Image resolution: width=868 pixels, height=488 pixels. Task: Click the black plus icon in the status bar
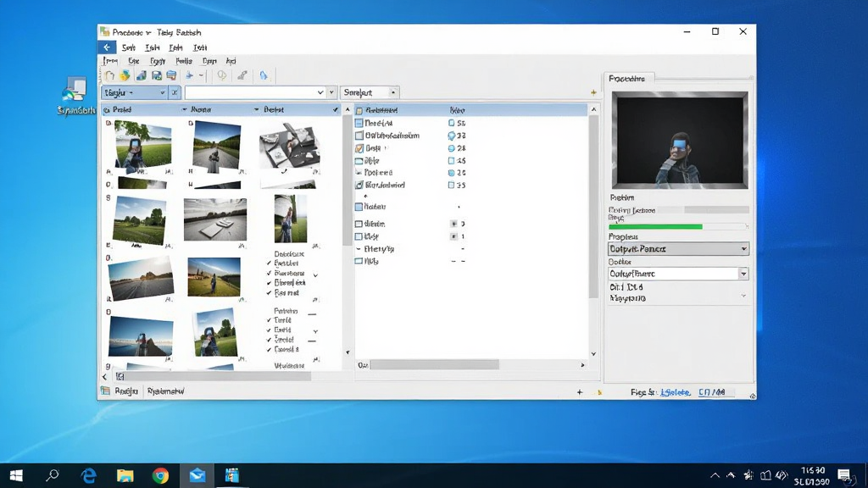580,392
